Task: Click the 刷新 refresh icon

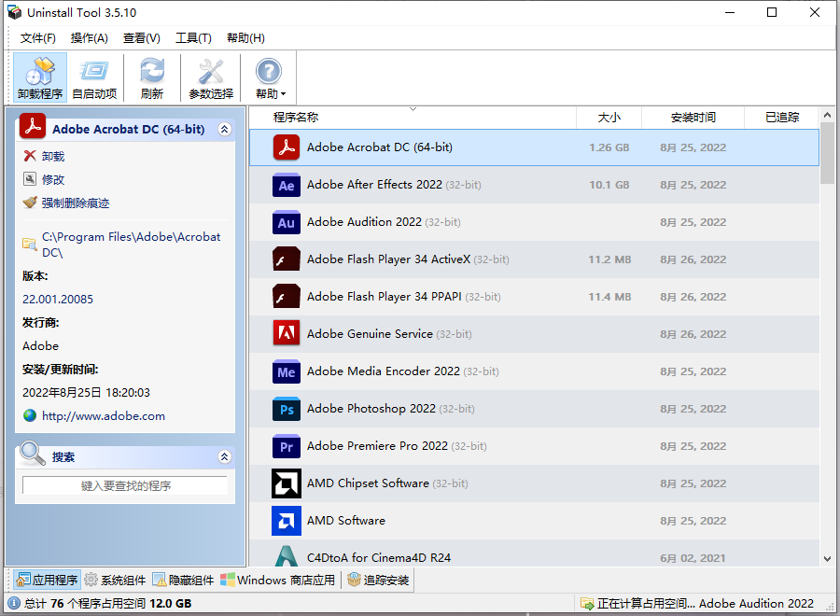Action: click(x=151, y=70)
